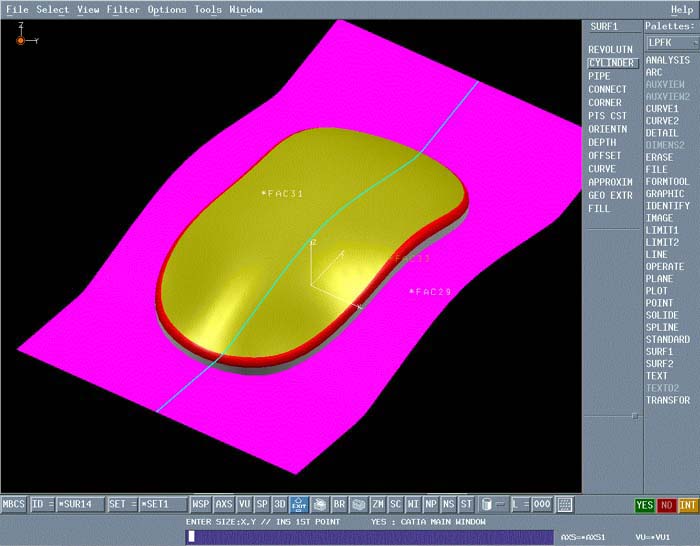Click the ZM zoom toolbar button
Screen dimensions: 700x546
click(378, 505)
